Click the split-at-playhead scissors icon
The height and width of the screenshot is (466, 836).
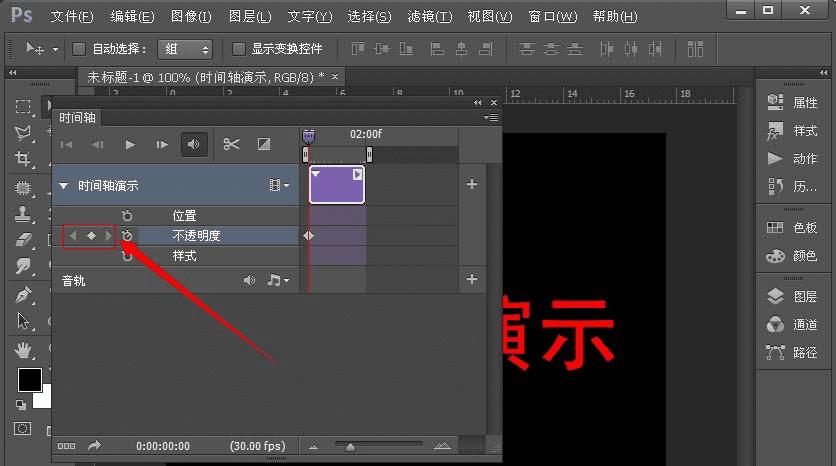(x=231, y=144)
